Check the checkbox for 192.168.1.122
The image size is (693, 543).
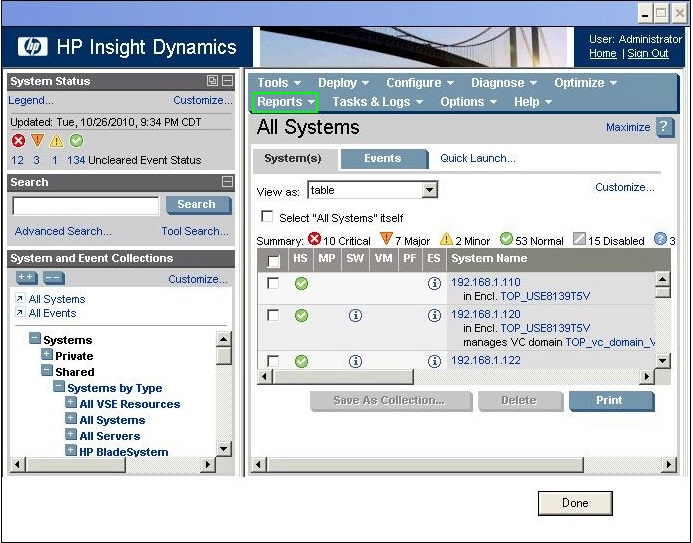[273, 361]
